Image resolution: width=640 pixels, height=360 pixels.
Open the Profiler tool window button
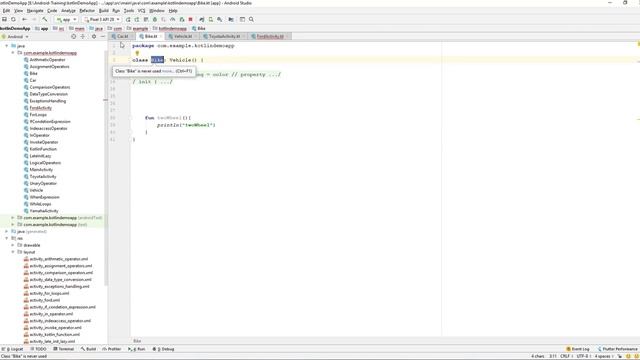tap(111, 349)
